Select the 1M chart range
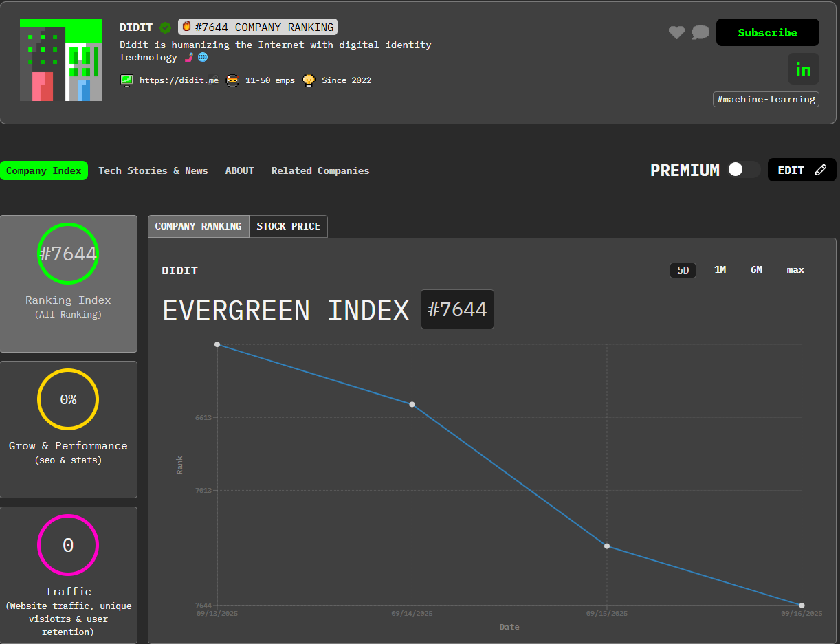840x644 pixels. tap(720, 270)
